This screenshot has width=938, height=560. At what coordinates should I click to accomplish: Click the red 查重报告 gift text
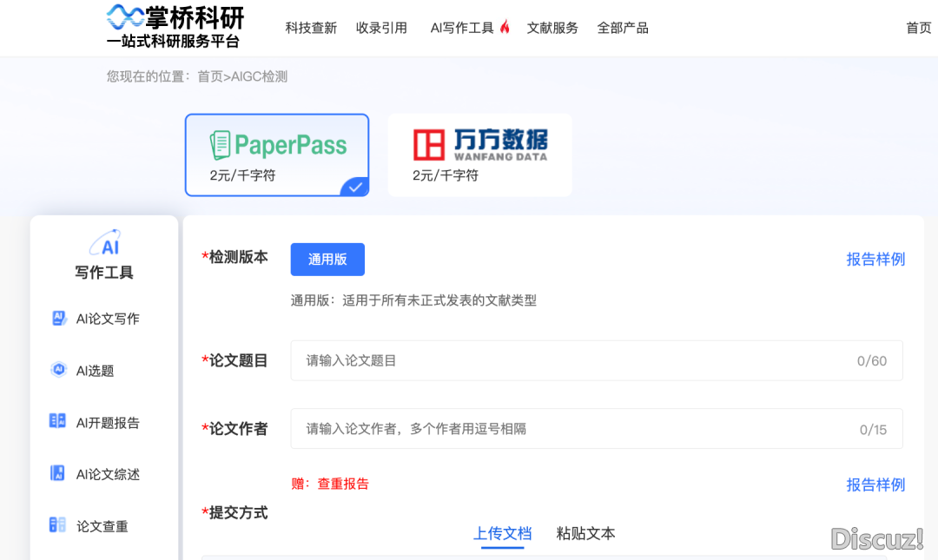(343, 484)
